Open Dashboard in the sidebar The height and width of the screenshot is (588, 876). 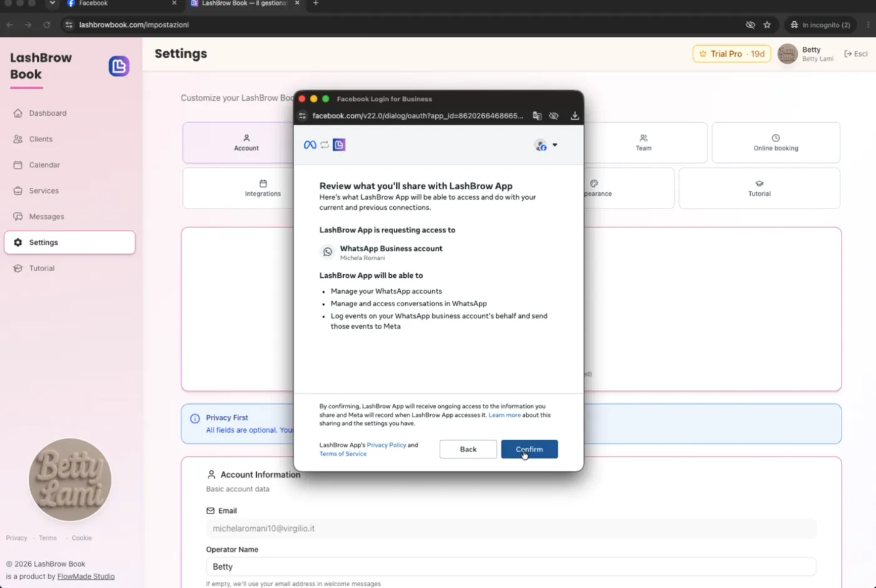69,113
